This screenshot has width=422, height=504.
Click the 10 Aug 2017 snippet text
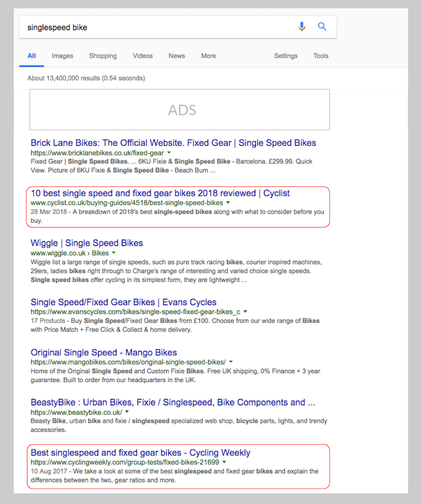coord(175,476)
